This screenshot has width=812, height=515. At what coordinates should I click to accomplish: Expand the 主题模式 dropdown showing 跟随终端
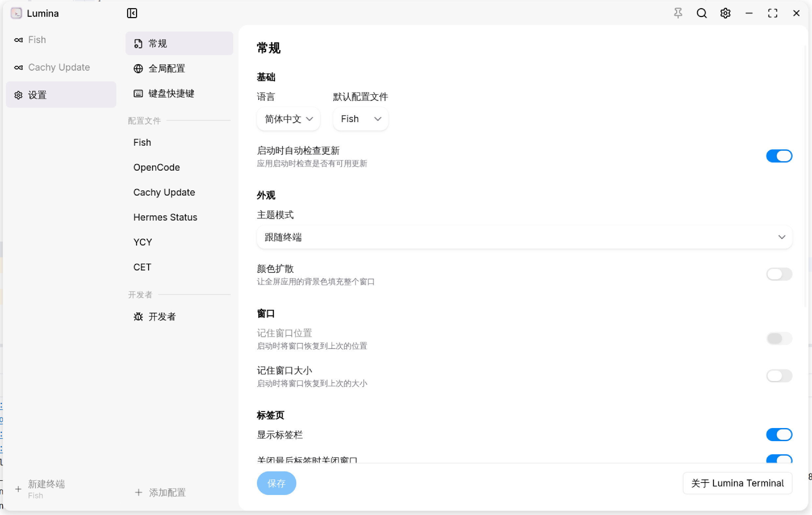[x=524, y=237]
